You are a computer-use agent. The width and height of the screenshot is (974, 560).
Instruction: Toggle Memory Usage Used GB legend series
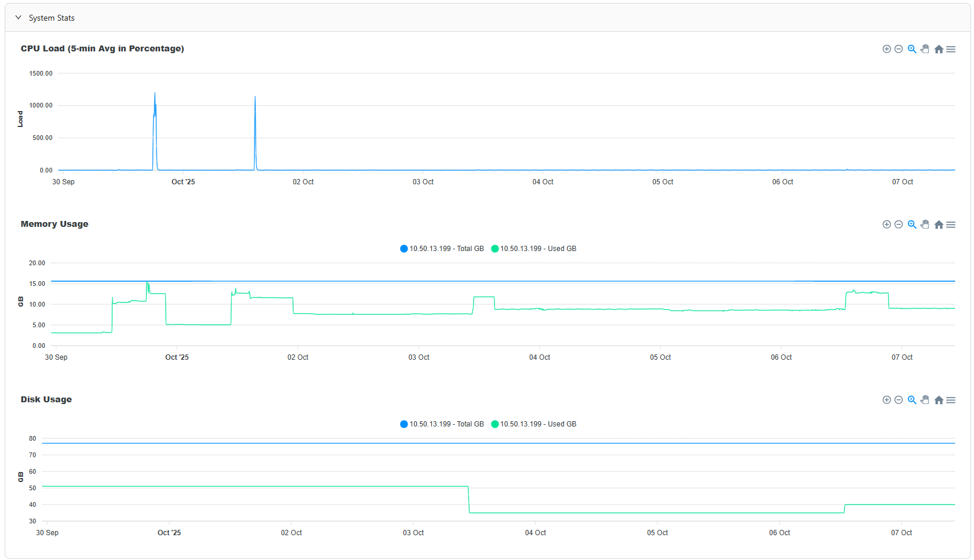(x=534, y=249)
